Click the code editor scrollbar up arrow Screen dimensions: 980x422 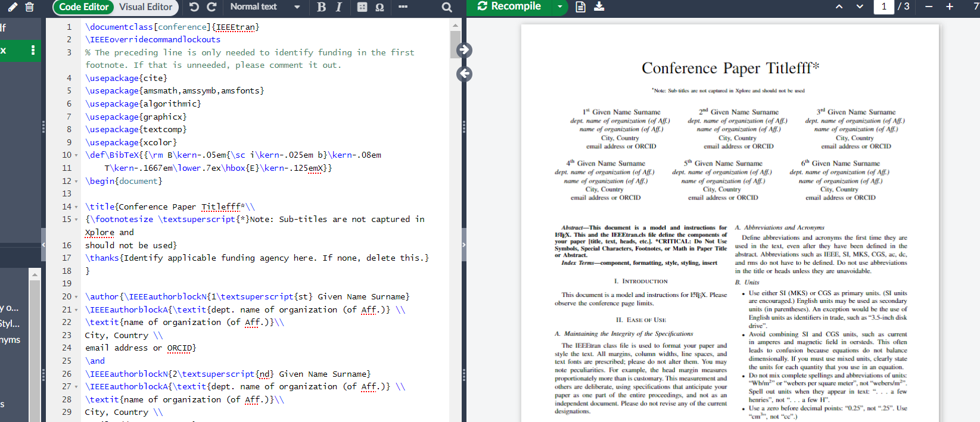click(456, 26)
